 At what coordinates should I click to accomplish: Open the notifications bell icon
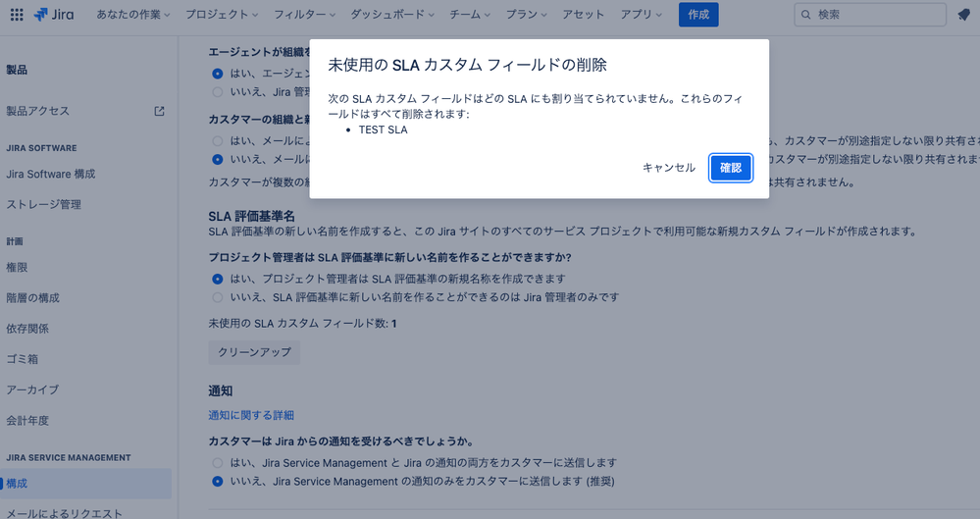pos(963,15)
